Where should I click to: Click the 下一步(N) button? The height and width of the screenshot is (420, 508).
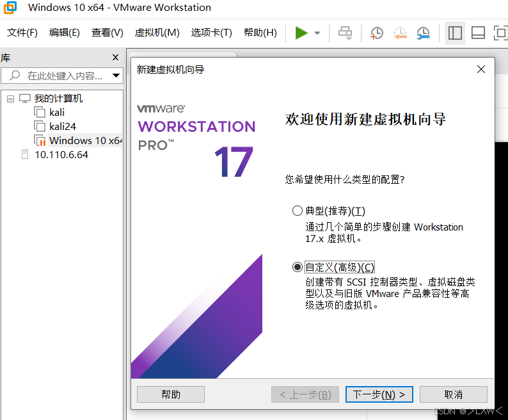379,394
